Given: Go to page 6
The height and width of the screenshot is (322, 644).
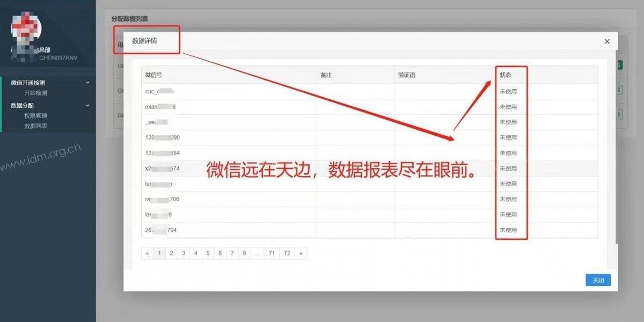Looking at the screenshot, I should tap(219, 253).
